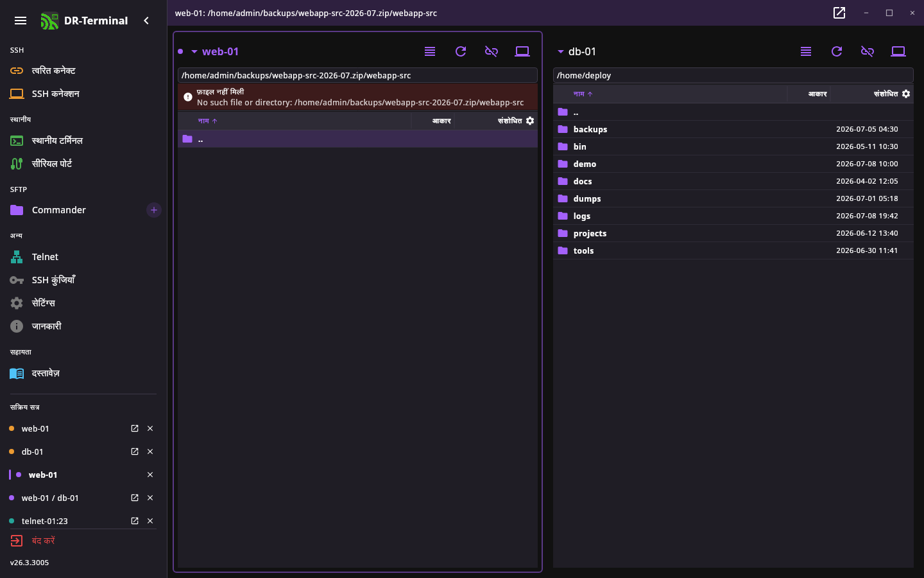The image size is (924, 578).
Task: Open current session in new window from title bar
Action: [839, 13]
